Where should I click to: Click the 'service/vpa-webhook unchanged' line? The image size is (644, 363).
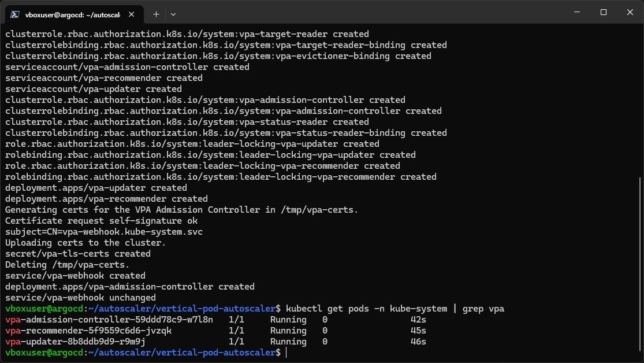tap(80, 298)
